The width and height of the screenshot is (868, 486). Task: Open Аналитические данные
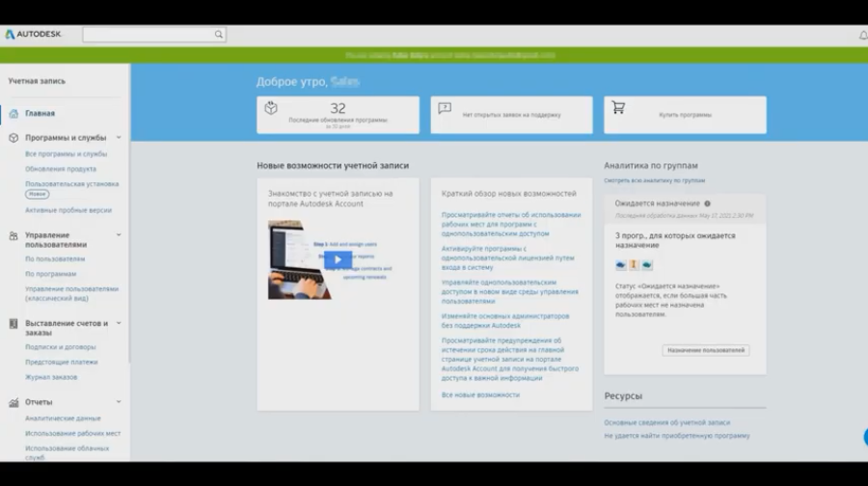click(63, 418)
